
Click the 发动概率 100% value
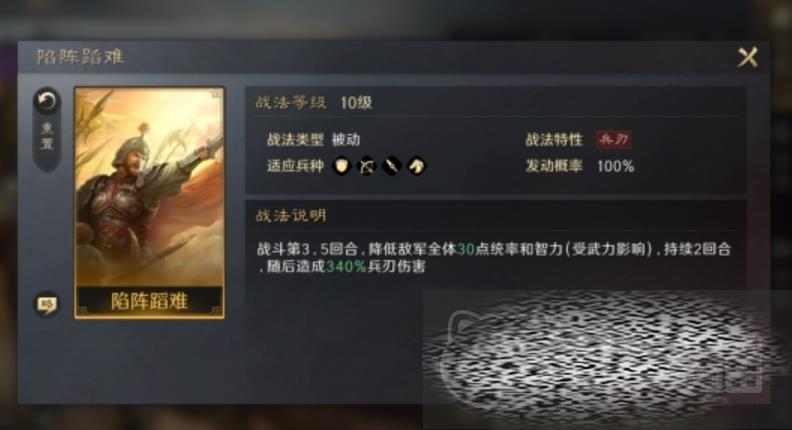615,166
